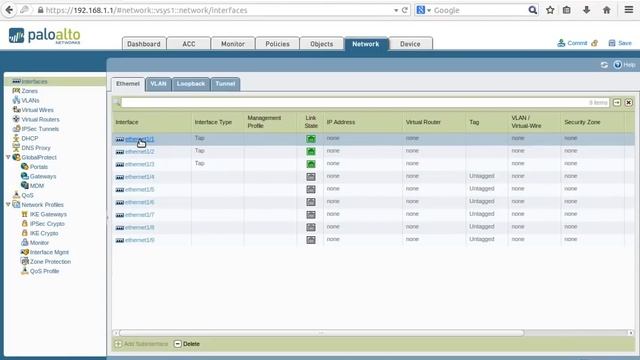
Task: Apply filter arrow beside search field
Action: tap(617, 102)
